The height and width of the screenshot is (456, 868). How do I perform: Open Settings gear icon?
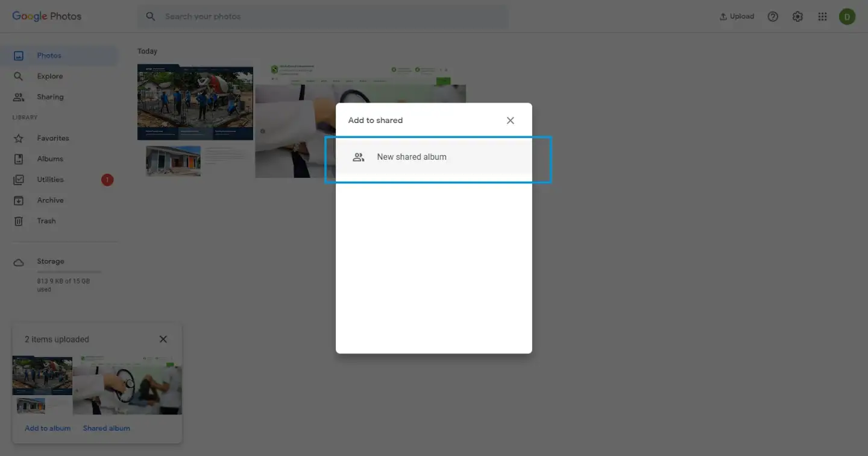point(797,17)
